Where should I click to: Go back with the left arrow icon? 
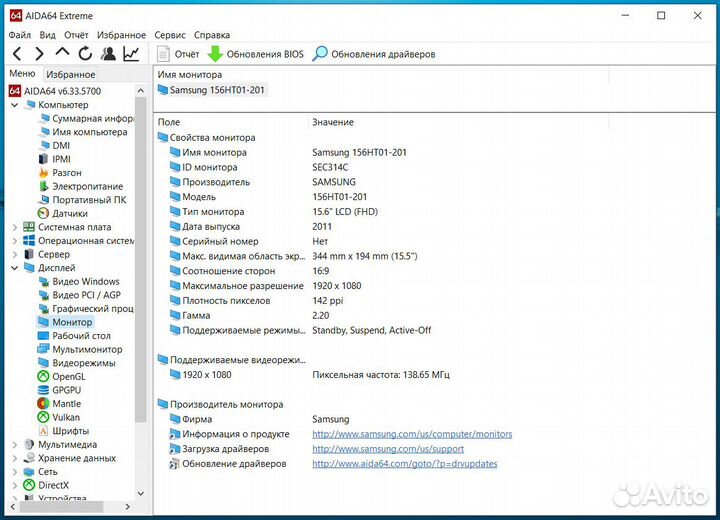point(17,54)
